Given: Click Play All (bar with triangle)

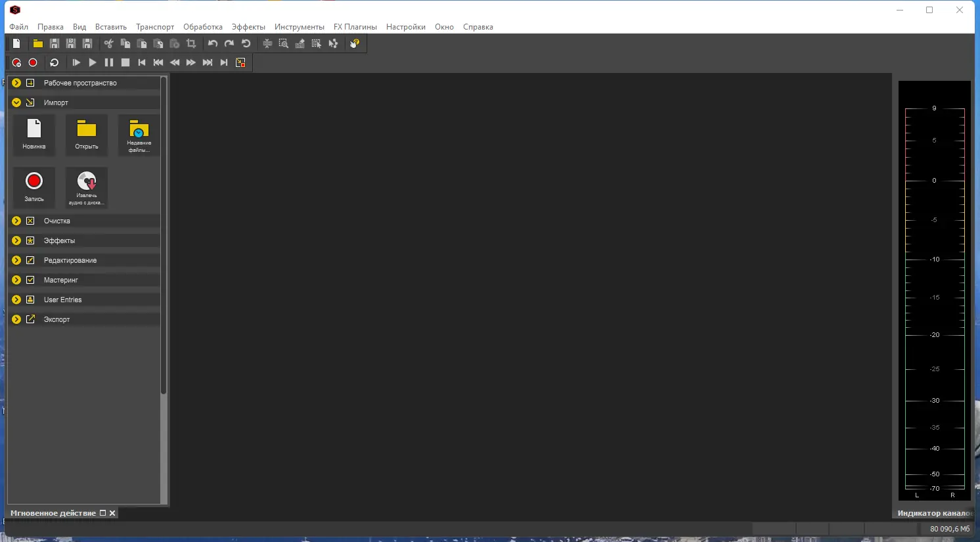Looking at the screenshot, I should (x=76, y=62).
